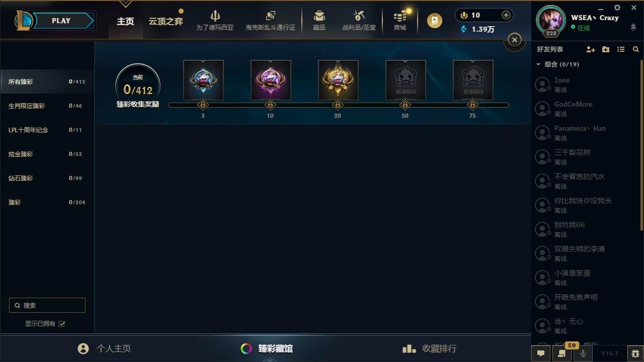The height and width of the screenshot is (362, 644).
Task: Click the add friend icon
Action: pos(591,49)
